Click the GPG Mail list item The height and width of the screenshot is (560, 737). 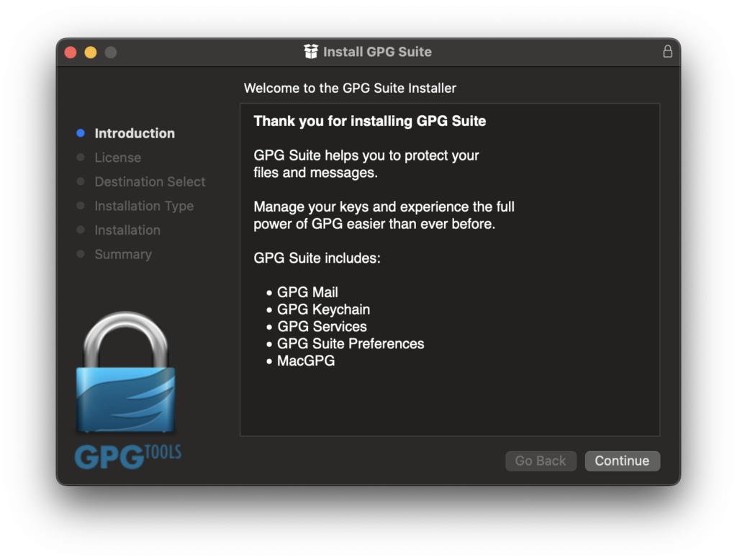pos(307,292)
